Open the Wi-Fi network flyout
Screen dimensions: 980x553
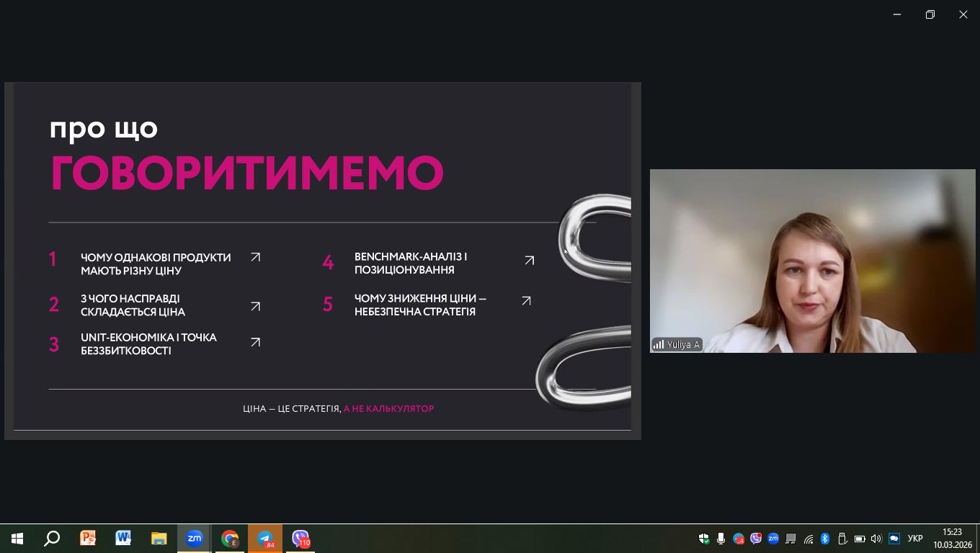coord(808,539)
